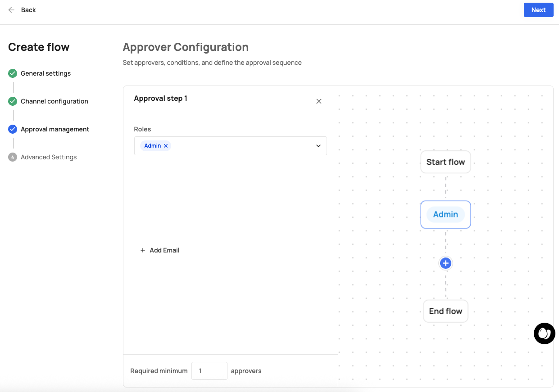Select the Start flow node
The image size is (559, 392).
click(445, 162)
